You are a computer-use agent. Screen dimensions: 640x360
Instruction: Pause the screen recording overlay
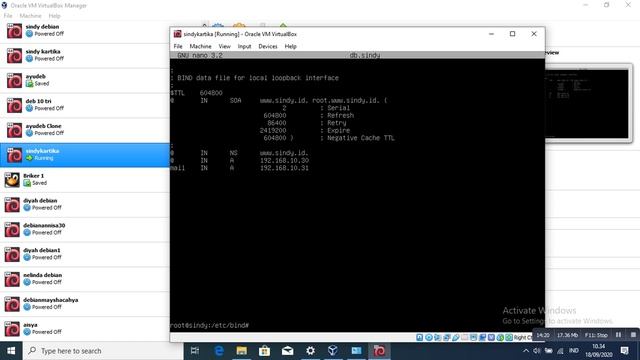point(618,335)
